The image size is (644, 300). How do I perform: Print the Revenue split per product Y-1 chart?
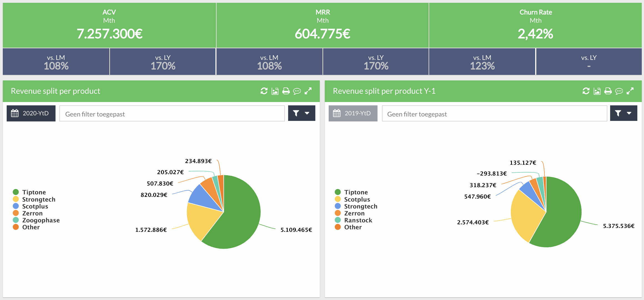[x=608, y=91]
